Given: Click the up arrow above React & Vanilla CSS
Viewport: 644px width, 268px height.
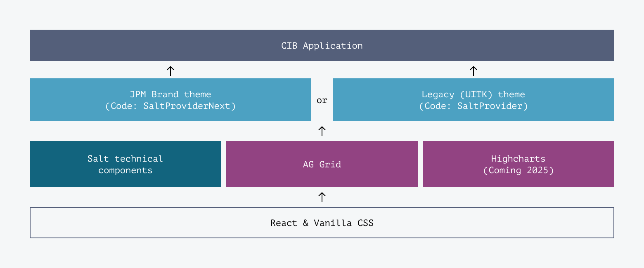Looking at the screenshot, I should pyautogui.click(x=322, y=197).
